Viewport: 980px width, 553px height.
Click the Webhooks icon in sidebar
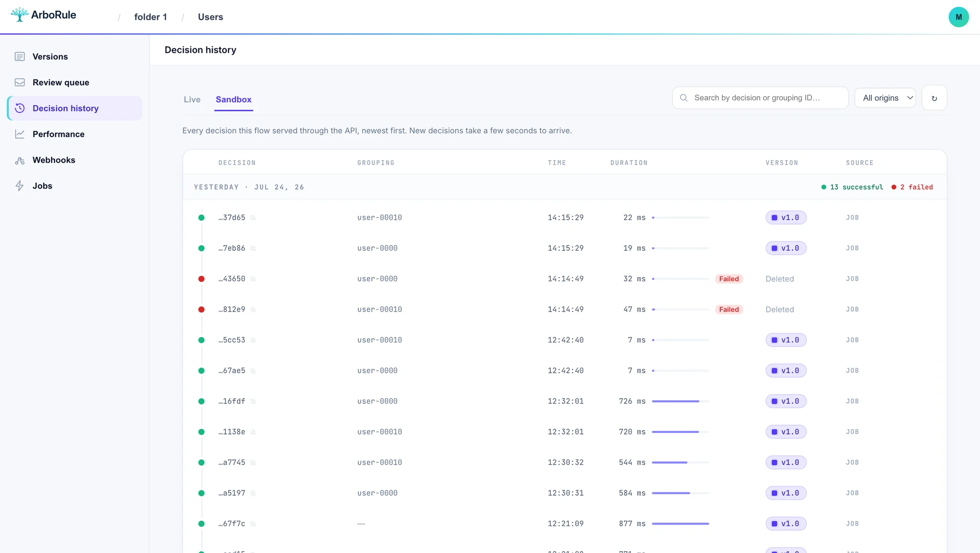(20, 160)
